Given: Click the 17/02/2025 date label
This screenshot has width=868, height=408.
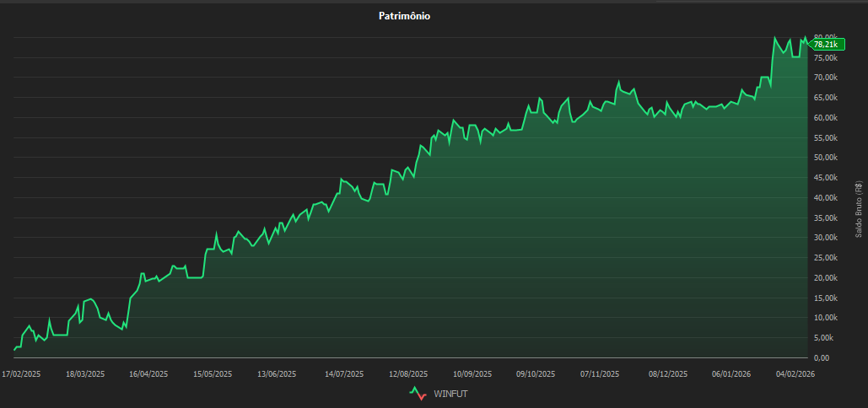Looking at the screenshot, I should point(21,373).
